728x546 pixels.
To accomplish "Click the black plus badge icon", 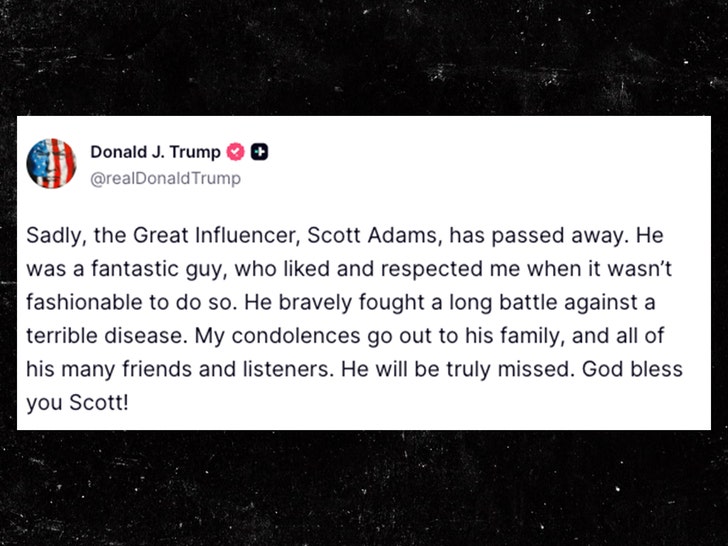I will coord(259,152).
